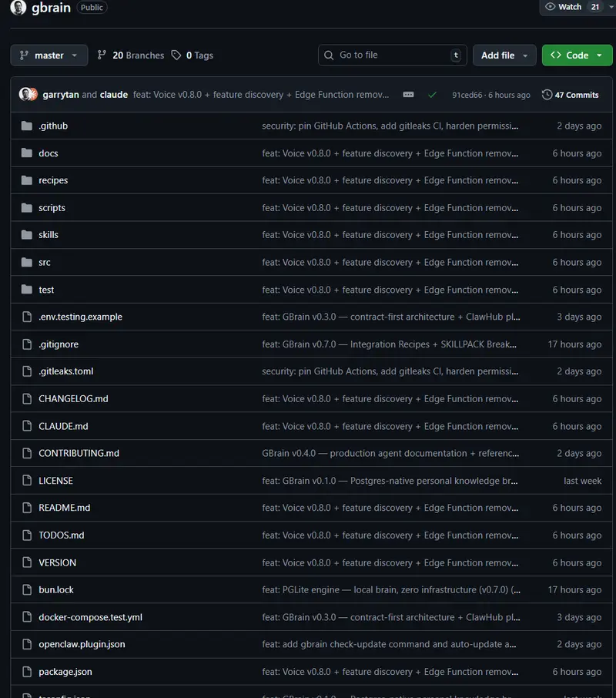This screenshot has width=616, height=698.
Task: View the 47 Commits history
Action: pyautogui.click(x=571, y=95)
